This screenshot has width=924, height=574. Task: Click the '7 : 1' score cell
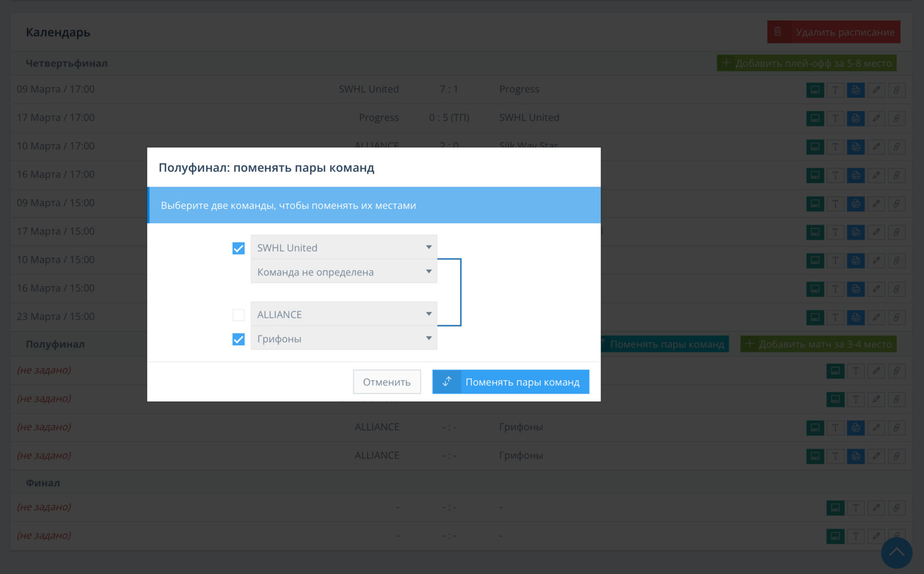click(x=449, y=89)
